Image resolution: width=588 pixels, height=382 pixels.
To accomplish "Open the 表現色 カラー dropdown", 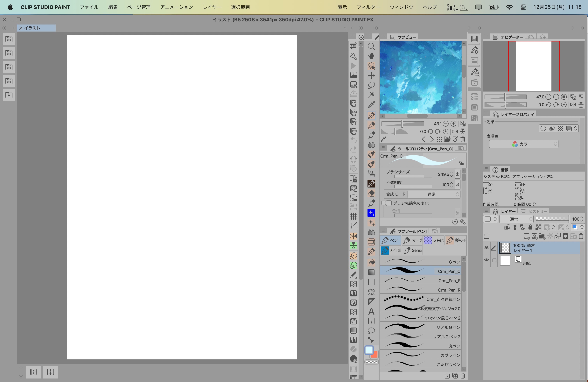I will 523,144.
